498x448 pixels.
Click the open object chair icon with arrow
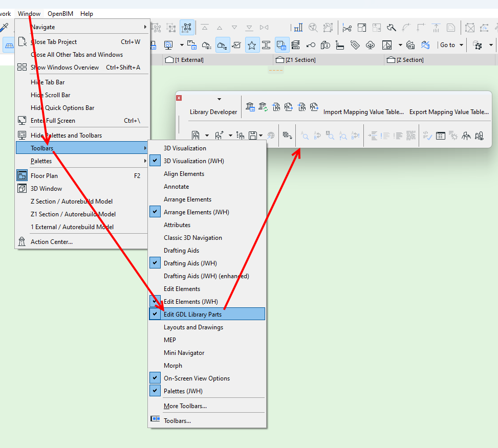point(219,136)
